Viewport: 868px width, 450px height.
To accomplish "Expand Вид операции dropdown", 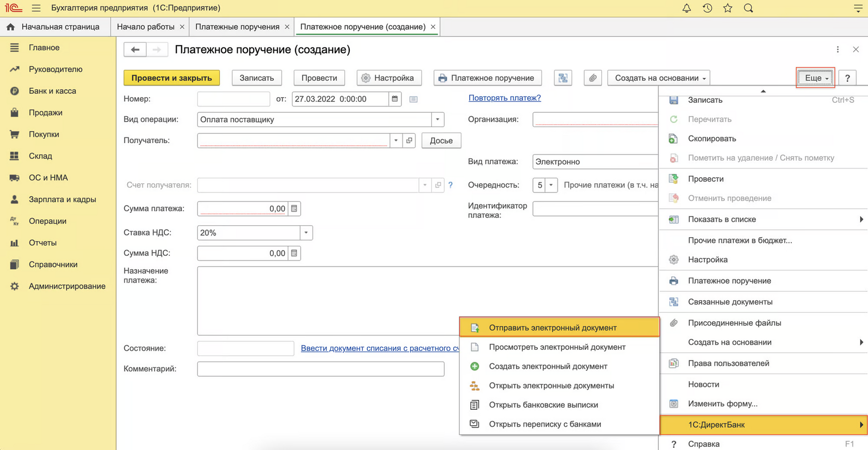I will tap(438, 119).
